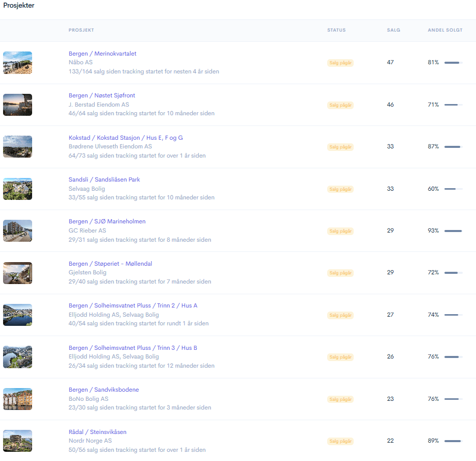Click the Steinsvikåsen project thumbnail
This screenshot has height=461, width=476.
(x=18, y=441)
